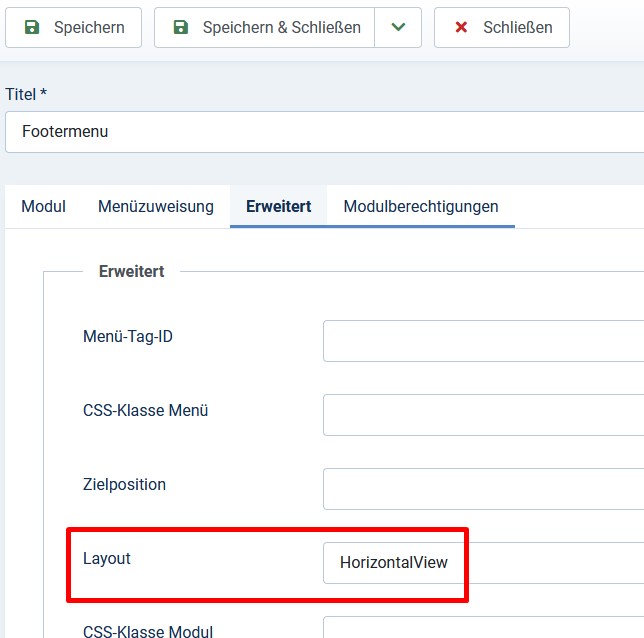Screen dimensions: 644x638
Task: Open the Modulberechtigungen tab
Action: [421, 206]
